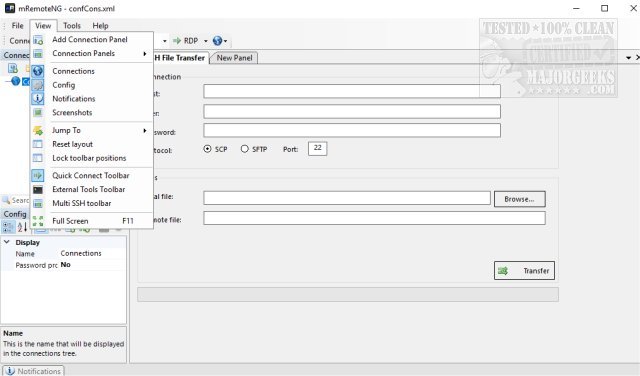
Task: Click the Password input field
Action: point(352,130)
